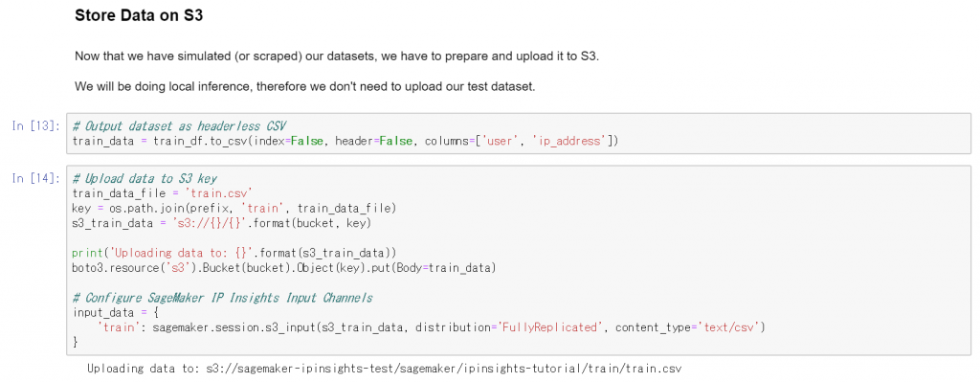980x382 pixels.
Task: Click the paragraph about uploading datasets to S3
Action: pyautogui.click(x=337, y=56)
